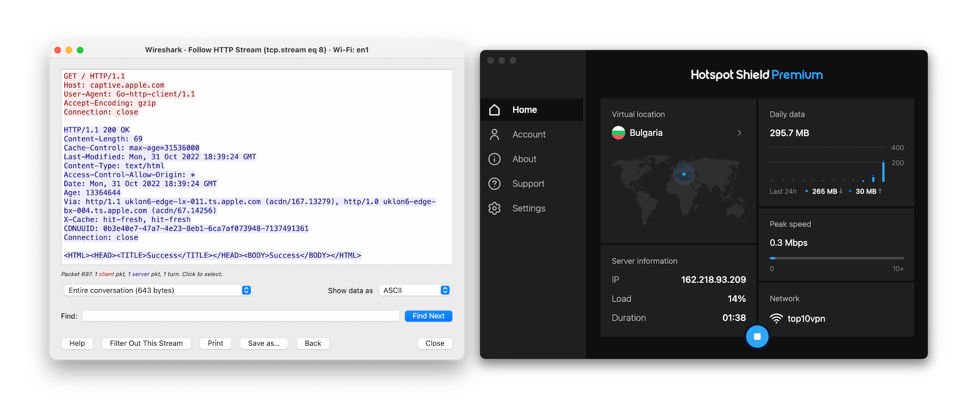The width and height of the screenshot is (980, 420).
Task: Click the Daily data value 295.7 MB
Action: (x=789, y=133)
